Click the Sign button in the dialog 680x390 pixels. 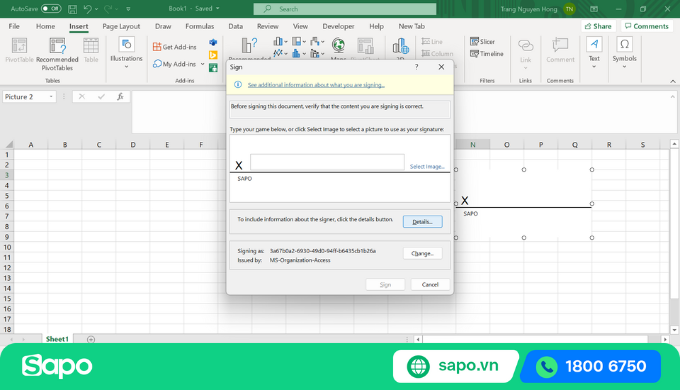(x=385, y=285)
